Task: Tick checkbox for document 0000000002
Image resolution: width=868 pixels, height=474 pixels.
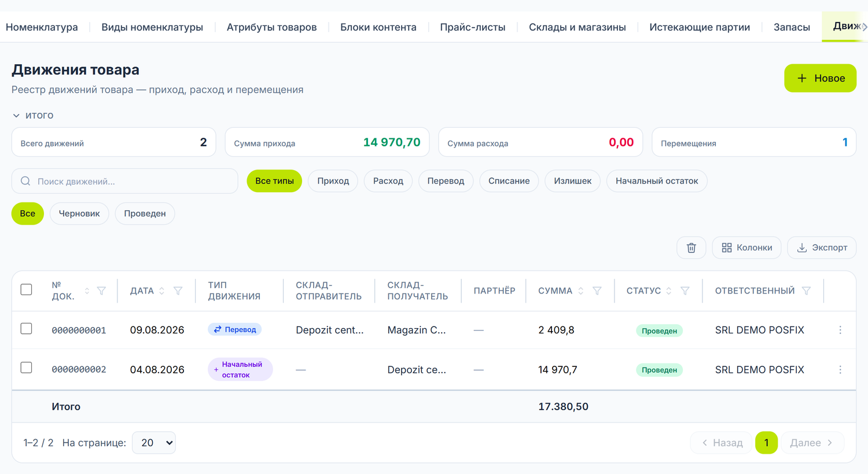Action: 26,368
